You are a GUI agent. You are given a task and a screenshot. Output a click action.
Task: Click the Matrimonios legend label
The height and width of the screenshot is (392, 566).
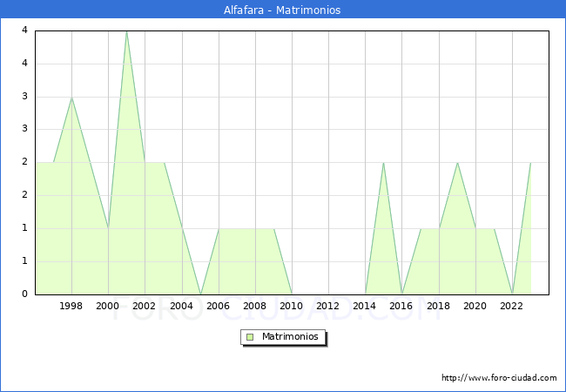coord(290,336)
